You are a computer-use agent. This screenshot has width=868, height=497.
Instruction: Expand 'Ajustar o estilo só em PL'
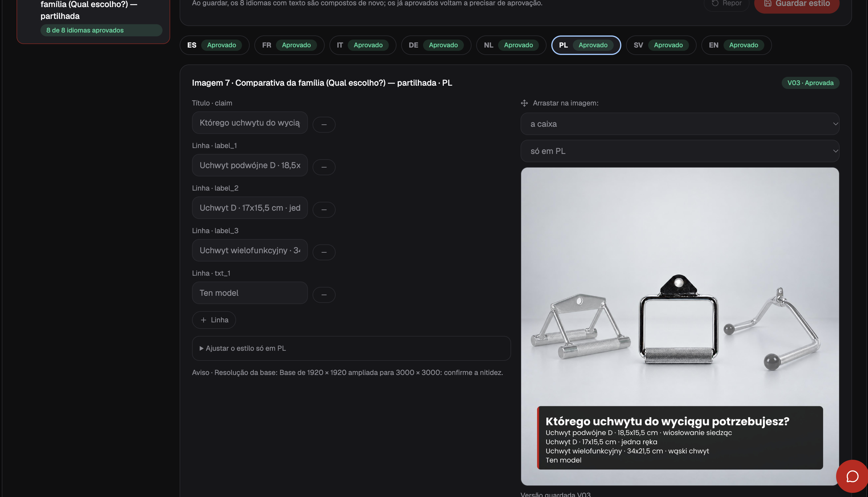coord(351,348)
